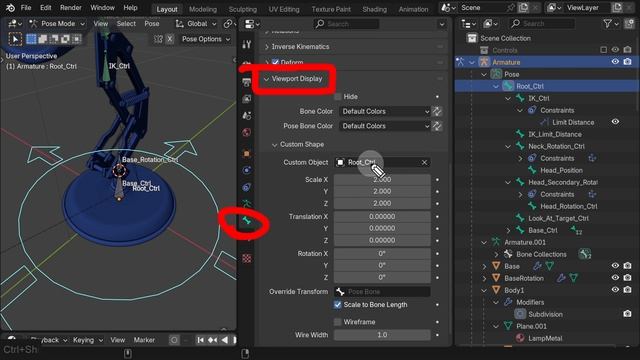Clear the Custom Object field
Viewport: 640px width, 360px height.
pos(424,162)
